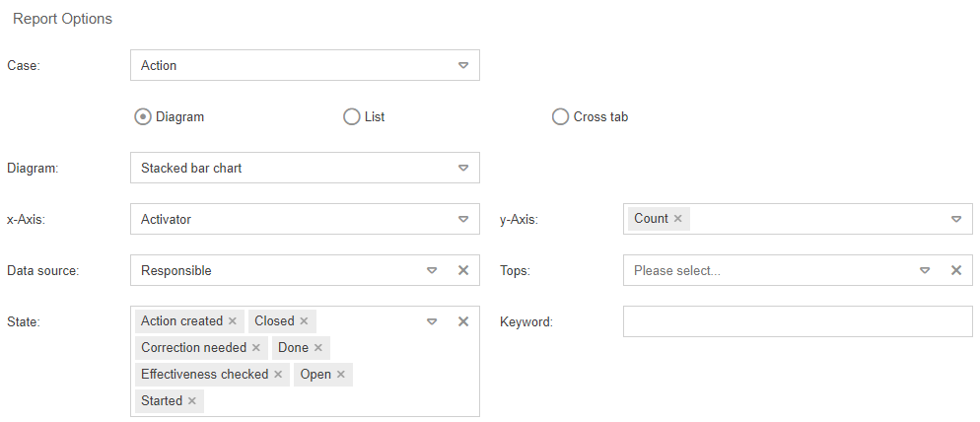
Task: Remove the 'Correction needed' state tag
Action: point(255,348)
